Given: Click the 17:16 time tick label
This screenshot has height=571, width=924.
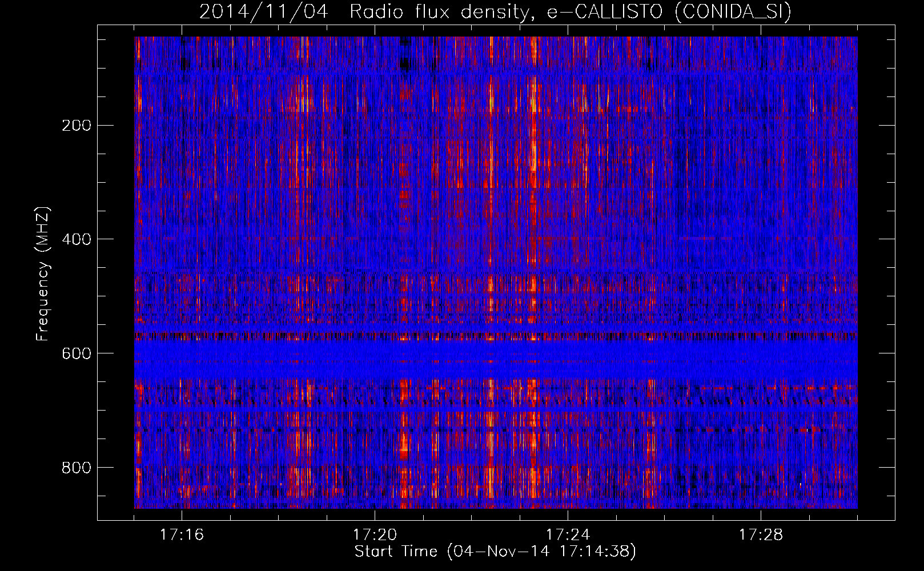Looking at the screenshot, I should point(182,535).
